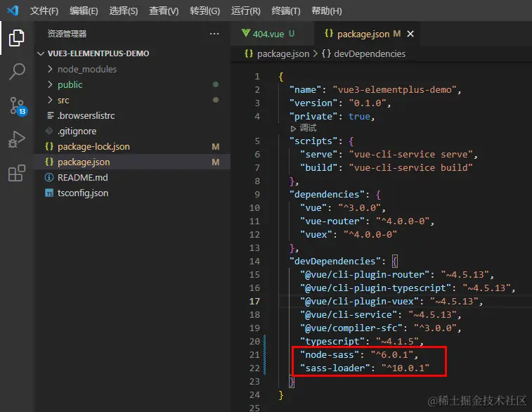Image resolution: width=532 pixels, height=412 pixels.
Task: Open the 编辑(E) menu
Action: 84,11
